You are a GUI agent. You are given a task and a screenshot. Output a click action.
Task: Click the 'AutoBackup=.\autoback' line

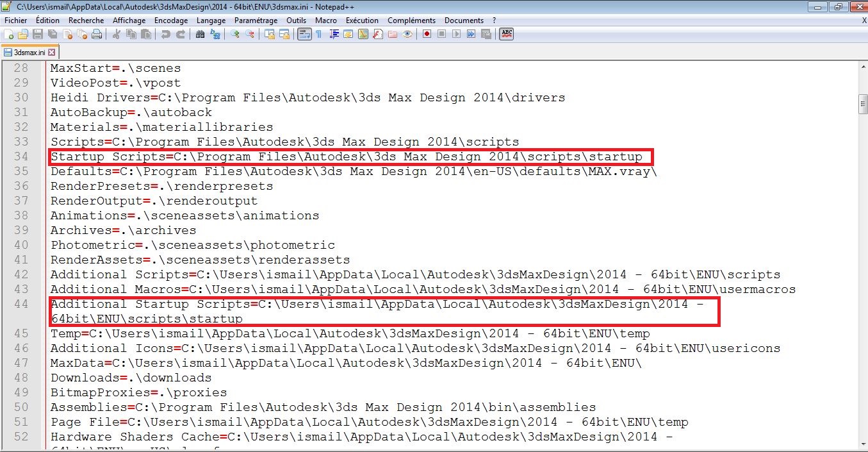131,112
